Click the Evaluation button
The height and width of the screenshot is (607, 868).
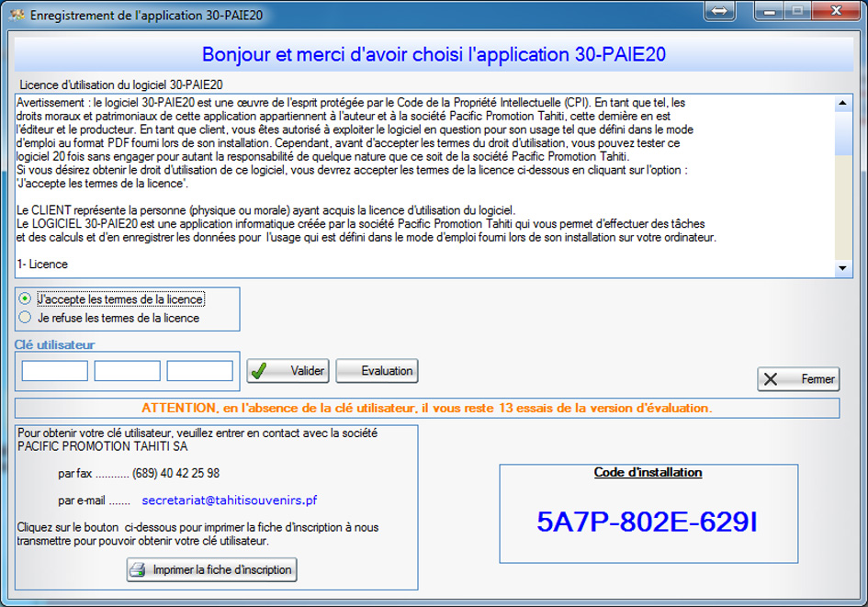pyautogui.click(x=377, y=371)
